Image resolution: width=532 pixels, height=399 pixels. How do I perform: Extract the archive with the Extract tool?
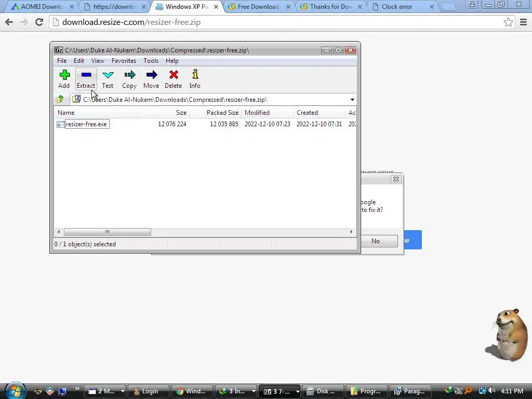[86, 79]
